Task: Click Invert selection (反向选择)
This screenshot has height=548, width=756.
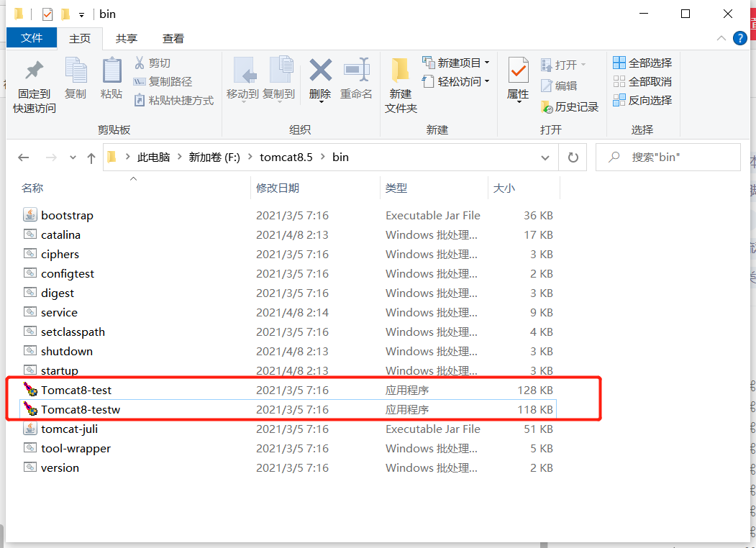Action: pos(642,100)
